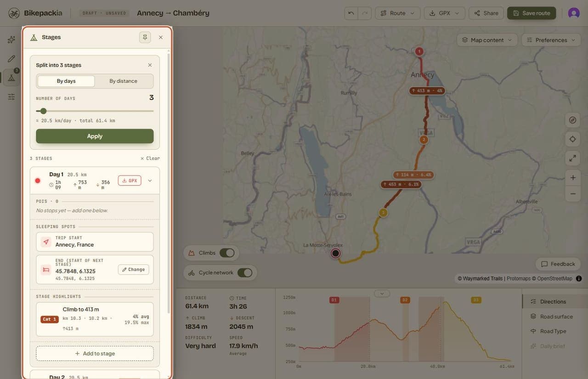The image size is (588, 379).
Task: Click the map attribution info icon
Action: (579, 278)
